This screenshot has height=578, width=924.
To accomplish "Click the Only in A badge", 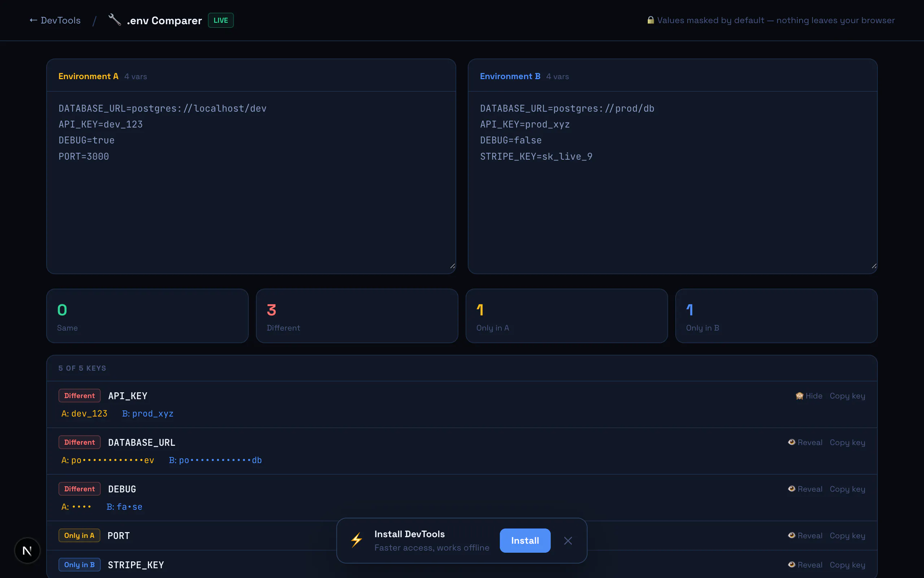I will (79, 536).
